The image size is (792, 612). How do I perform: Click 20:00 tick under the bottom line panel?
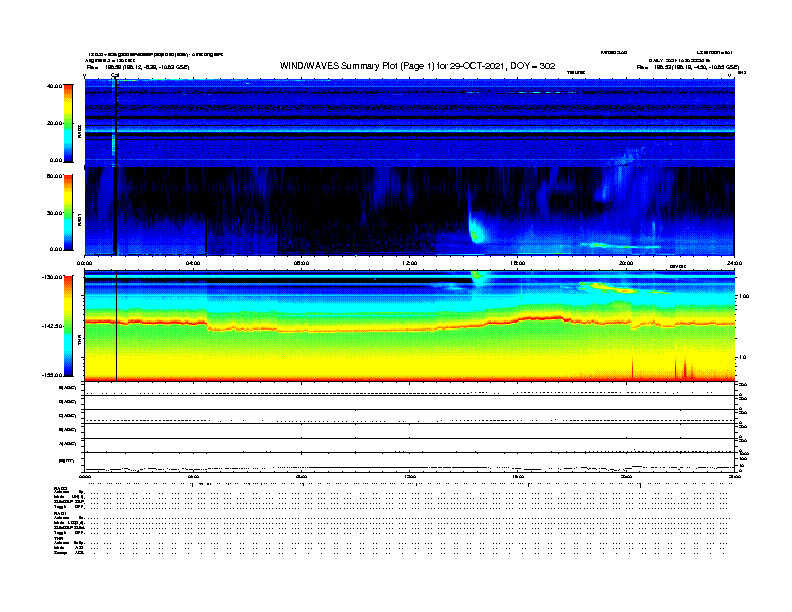[626, 476]
